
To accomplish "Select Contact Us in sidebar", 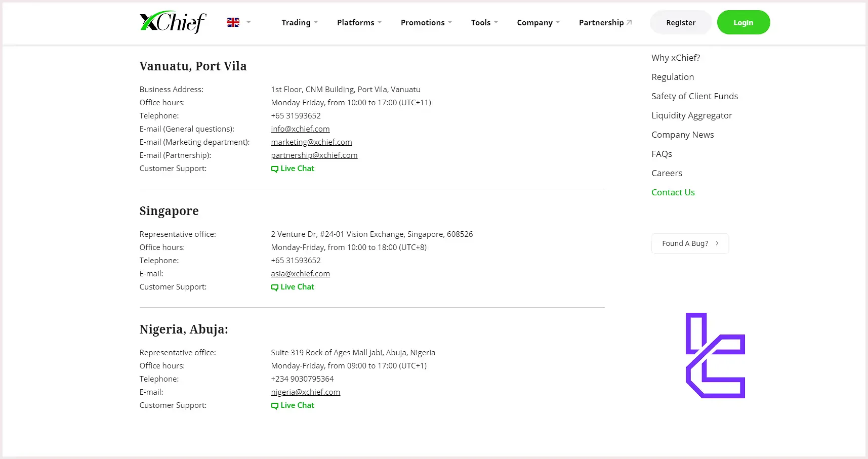I will pos(673,192).
